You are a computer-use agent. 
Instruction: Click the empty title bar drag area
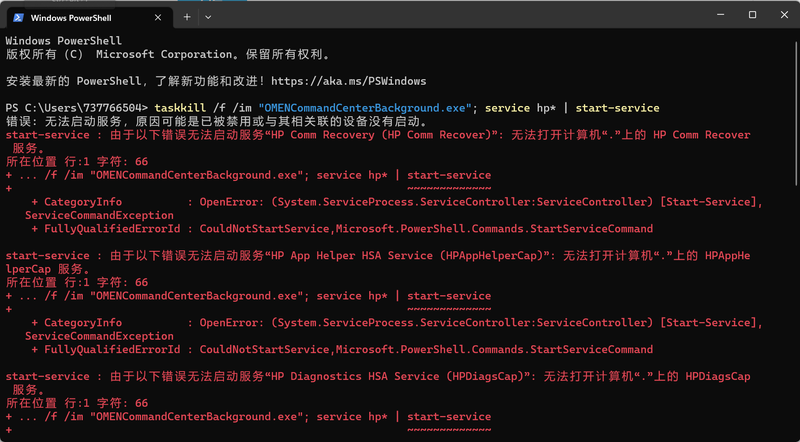[x=450, y=15]
